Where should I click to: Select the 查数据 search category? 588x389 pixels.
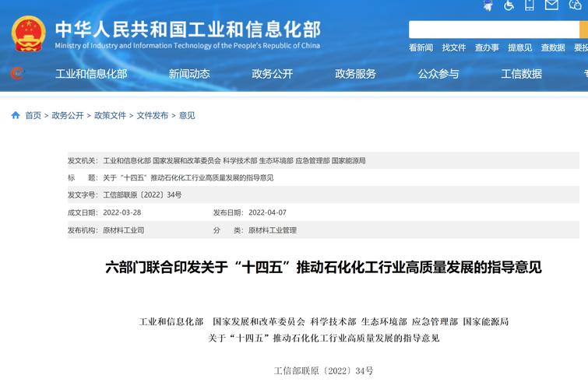553,47
